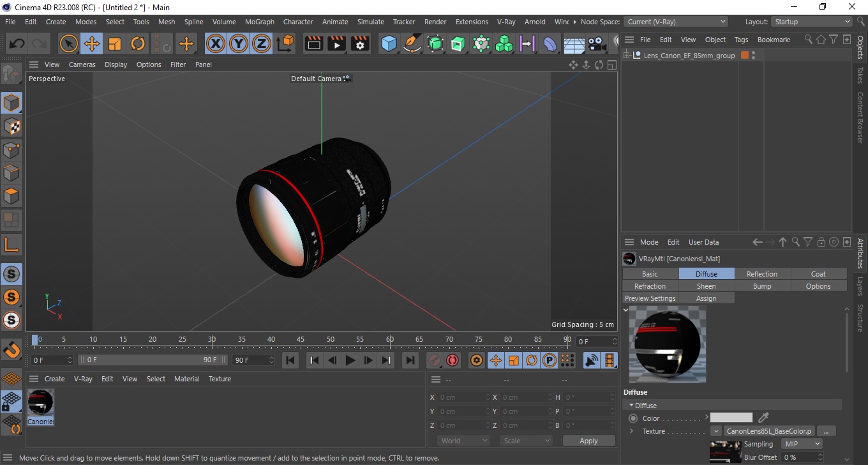Pick color with the eyedropper
The width and height of the screenshot is (868, 465).
(x=763, y=418)
